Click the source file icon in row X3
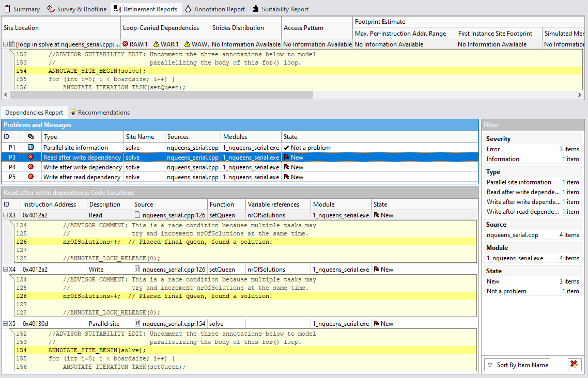 coord(137,215)
